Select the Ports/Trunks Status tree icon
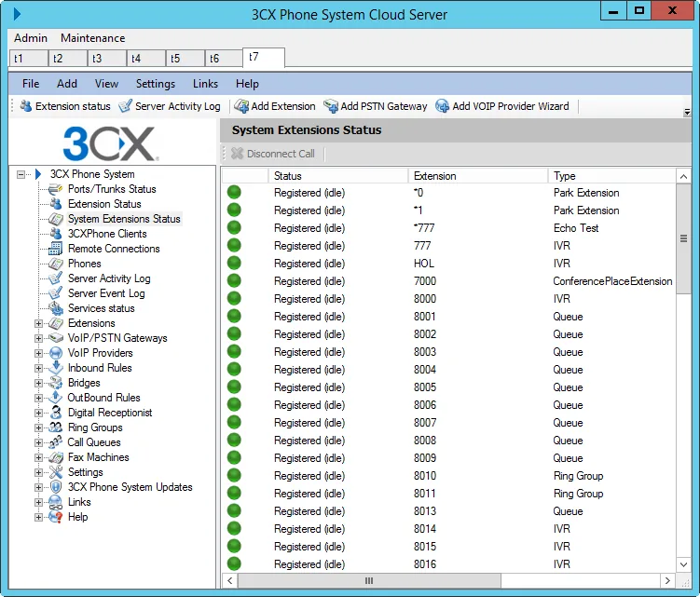The height and width of the screenshot is (597, 700). point(55,189)
